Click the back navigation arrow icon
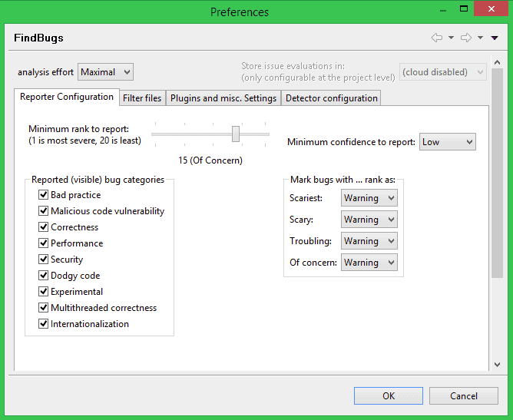The height and width of the screenshot is (420, 513). tap(437, 38)
